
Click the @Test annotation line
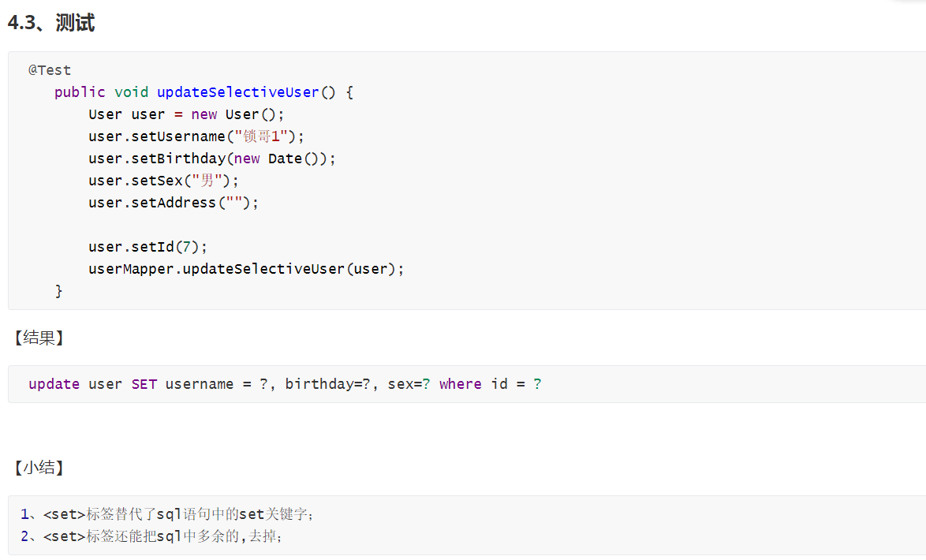click(50, 69)
